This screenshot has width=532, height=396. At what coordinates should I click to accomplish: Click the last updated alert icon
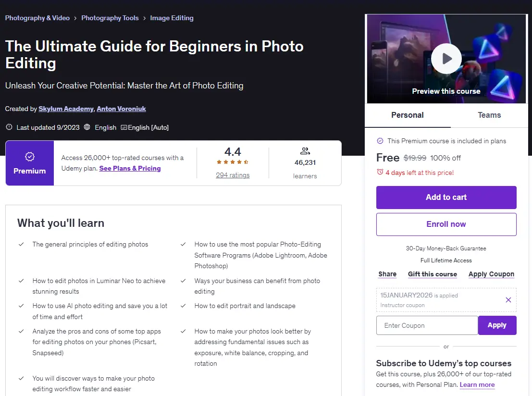9,127
